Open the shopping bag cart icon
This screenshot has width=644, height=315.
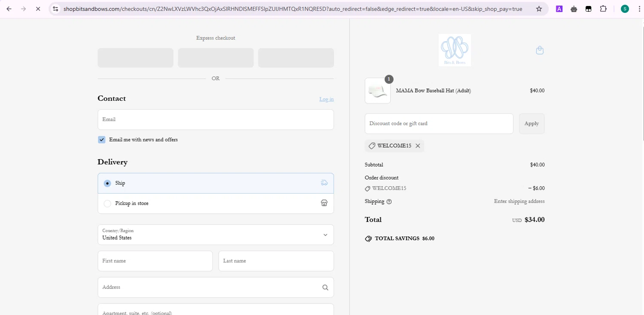540,50
